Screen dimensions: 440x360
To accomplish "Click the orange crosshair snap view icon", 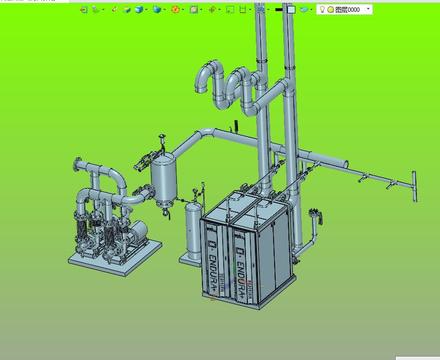I will pyautogui.click(x=212, y=10).
